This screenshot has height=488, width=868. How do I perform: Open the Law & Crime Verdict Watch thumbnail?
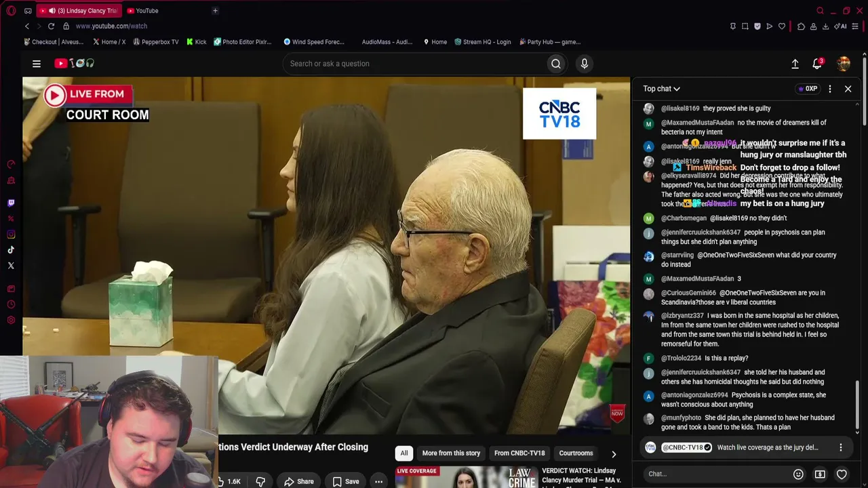[x=467, y=476]
